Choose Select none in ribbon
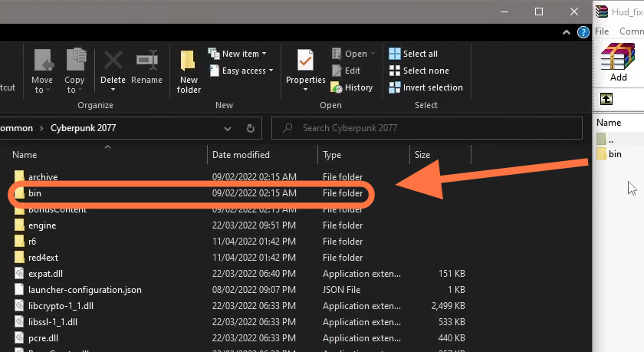This screenshot has height=352, width=644. (419, 71)
